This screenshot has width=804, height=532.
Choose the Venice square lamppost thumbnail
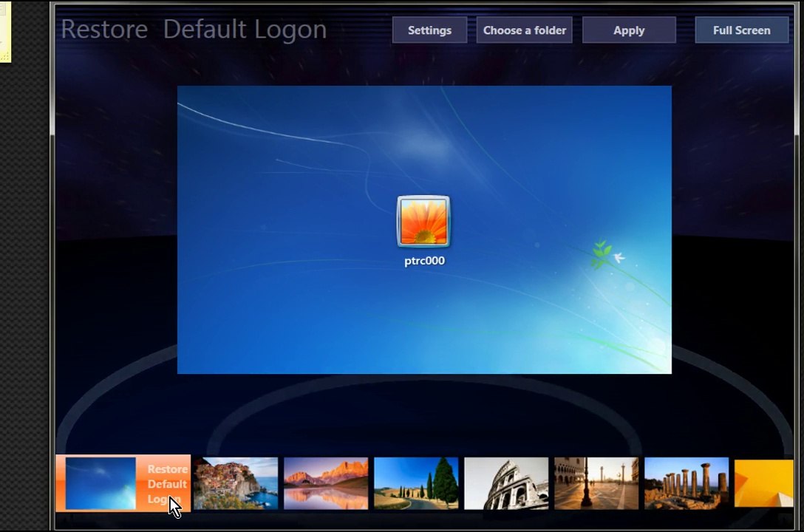click(596, 483)
